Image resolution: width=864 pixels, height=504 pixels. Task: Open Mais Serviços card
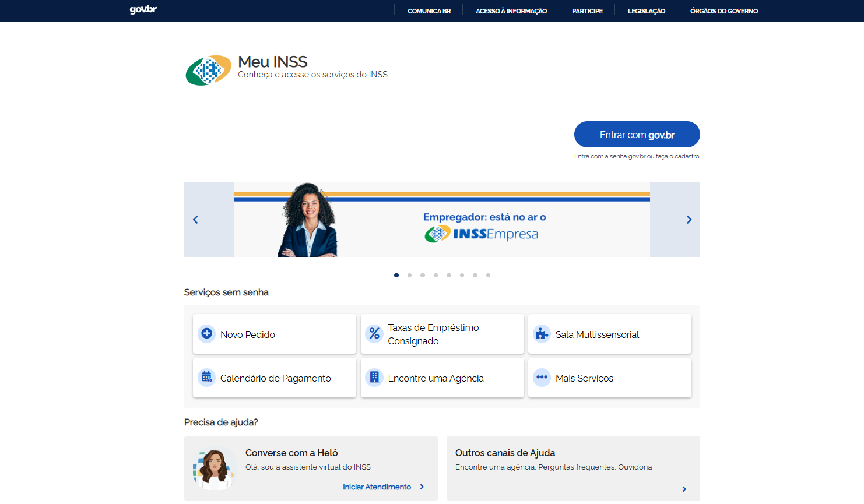tap(610, 378)
